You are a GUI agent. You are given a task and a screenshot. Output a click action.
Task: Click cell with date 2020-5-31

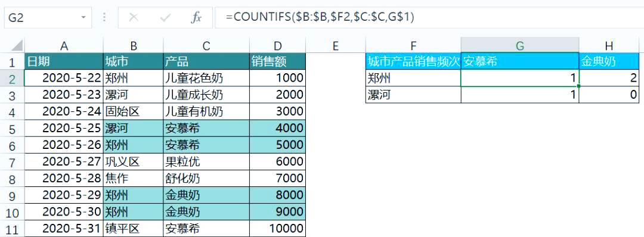(x=64, y=229)
